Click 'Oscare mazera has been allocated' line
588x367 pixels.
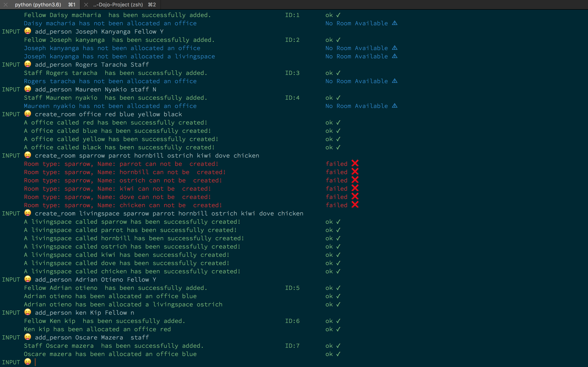coord(110,354)
